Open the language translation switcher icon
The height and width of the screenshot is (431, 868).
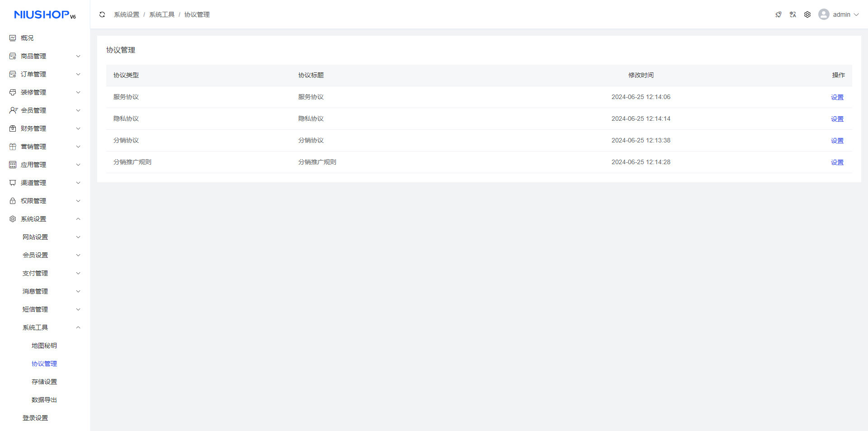[793, 14]
